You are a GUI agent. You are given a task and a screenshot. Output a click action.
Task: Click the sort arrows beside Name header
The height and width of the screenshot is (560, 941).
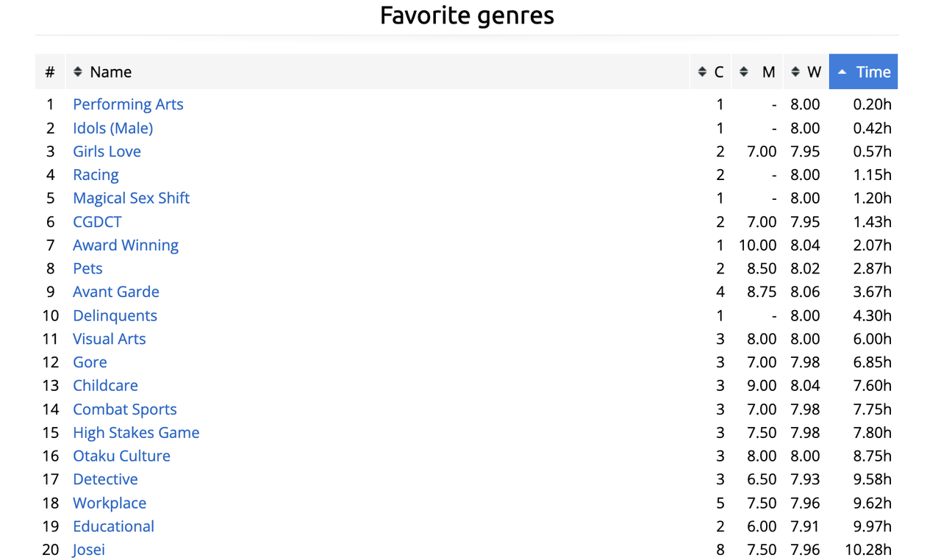[x=78, y=72]
